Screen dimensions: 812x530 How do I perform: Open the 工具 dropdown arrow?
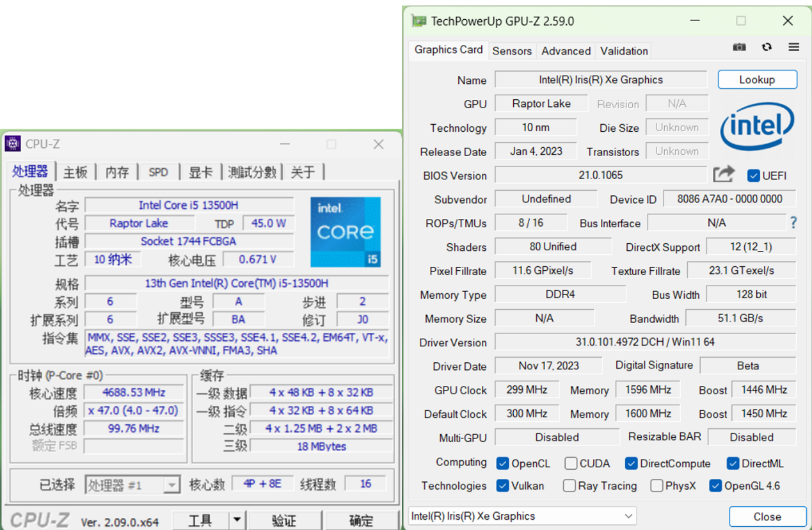click(237, 520)
